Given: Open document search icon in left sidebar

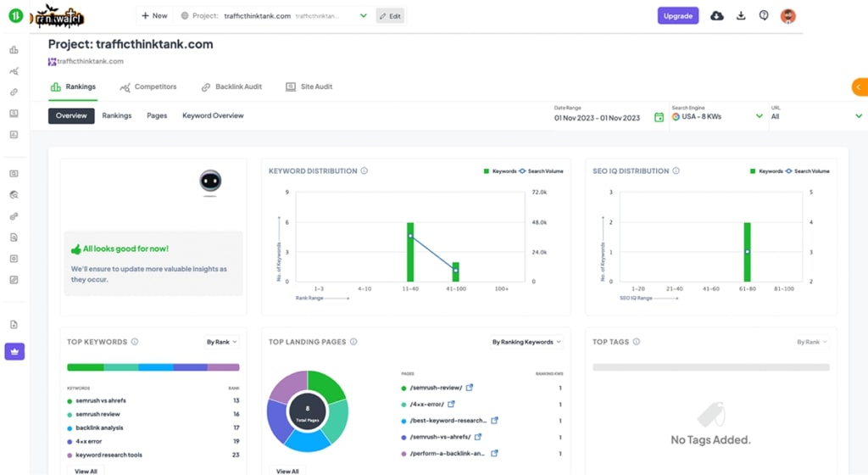Looking at the screenshot, I should point(14,237).
